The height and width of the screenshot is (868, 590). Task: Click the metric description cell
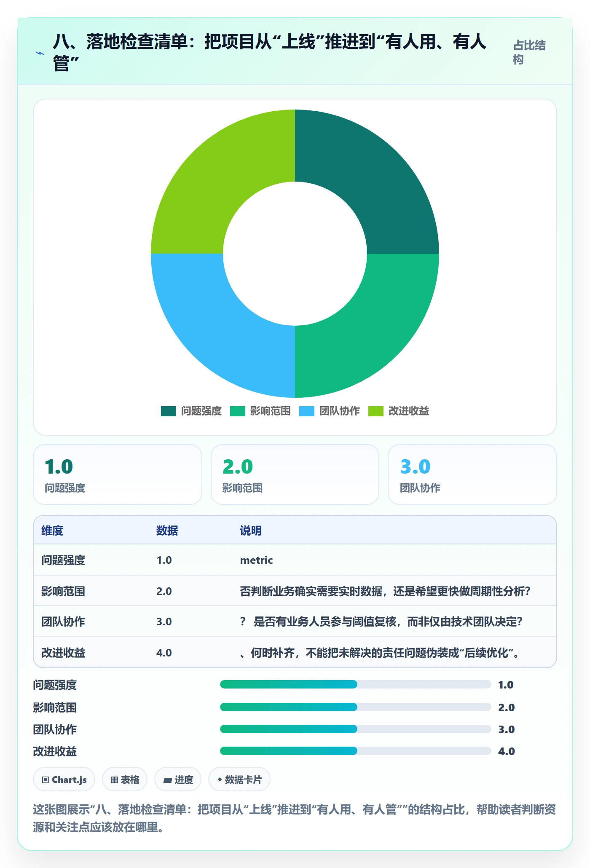256,560
